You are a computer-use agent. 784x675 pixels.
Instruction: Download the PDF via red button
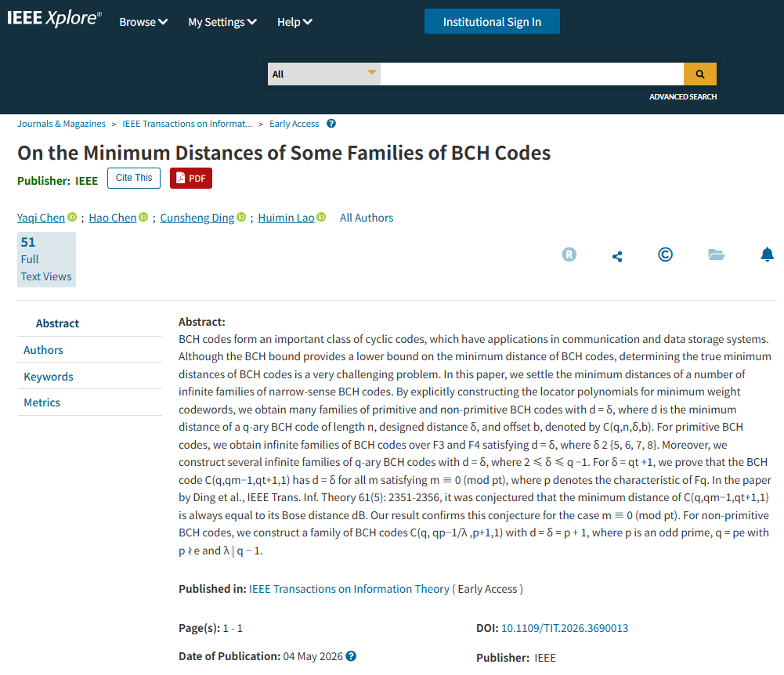(x=191, y=178)
